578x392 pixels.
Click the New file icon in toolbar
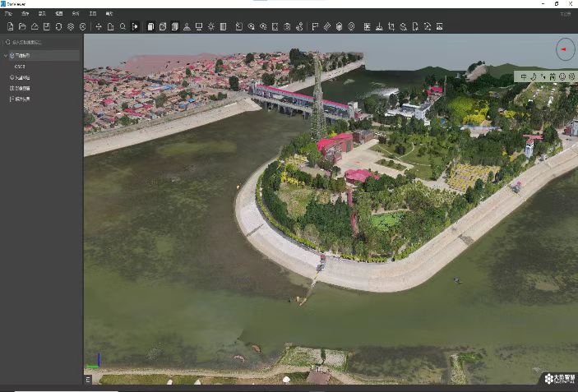pyautogui.click(x=9, y=26)
